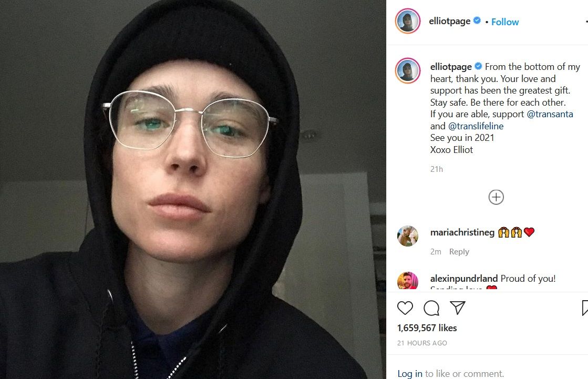
Task: Open the comment speech bubble icon
Action: pos(431,308)
